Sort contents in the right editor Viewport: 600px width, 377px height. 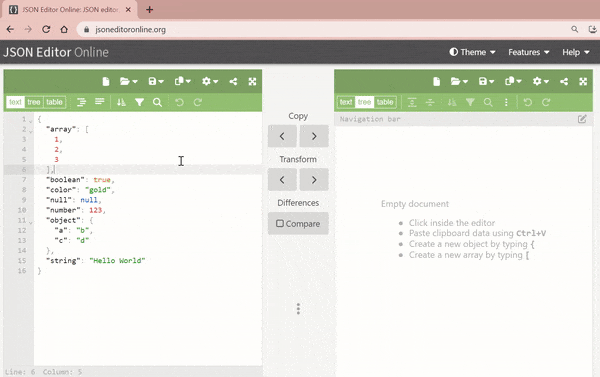pyautogui.click(x=452, y=102)
